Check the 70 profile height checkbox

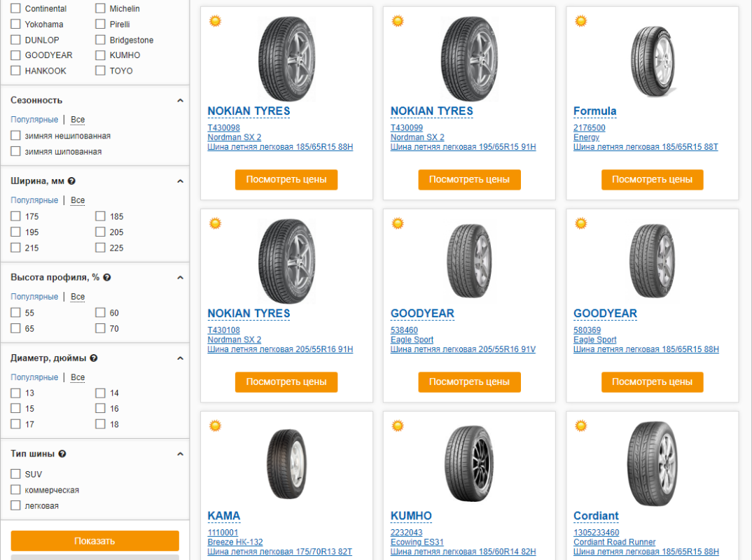click(x=100, y=328)
